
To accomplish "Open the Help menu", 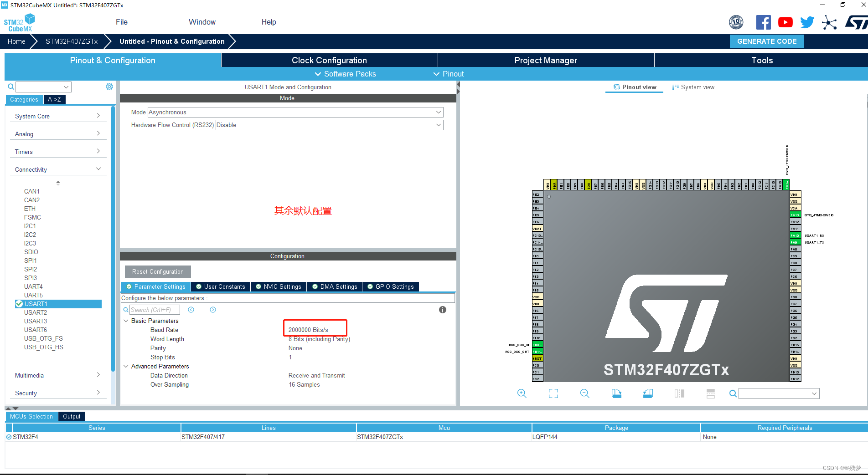I will 269,22.
